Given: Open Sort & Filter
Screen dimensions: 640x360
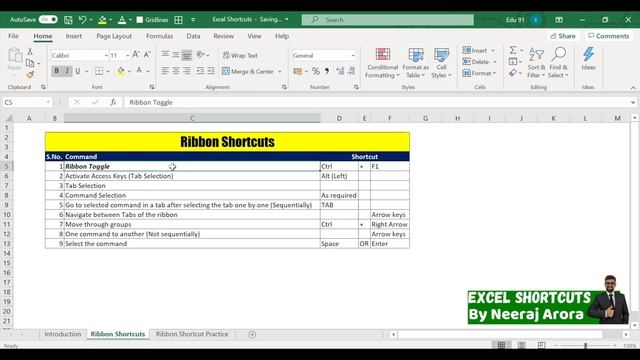Looking at the screenshot, I should click(x=536, y=63).
